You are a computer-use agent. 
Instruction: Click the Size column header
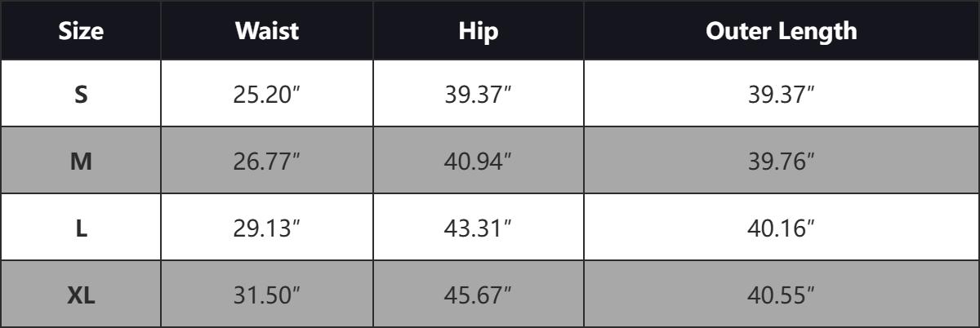pyautogui.click(x=81, y=31)
